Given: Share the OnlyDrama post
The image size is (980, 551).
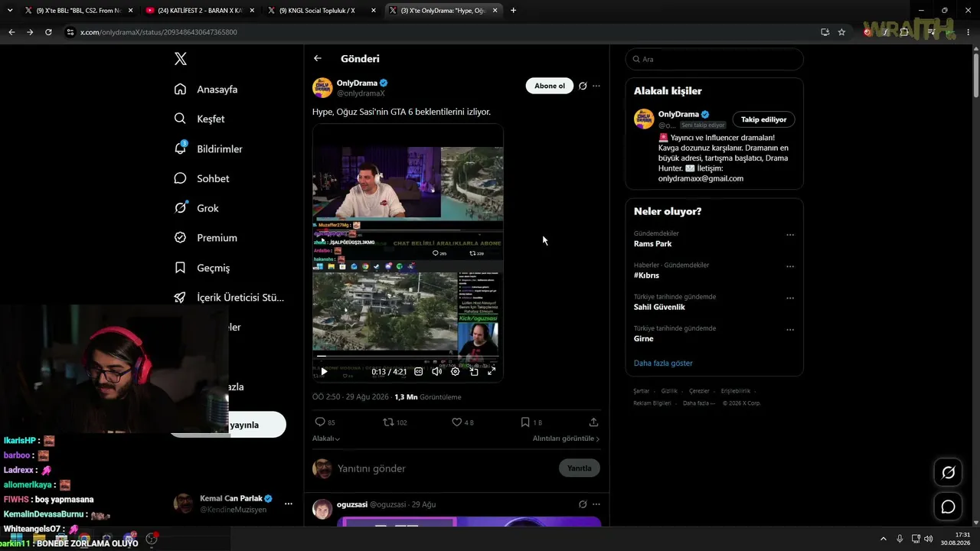Looking at the screenshot, I should point(593,422).
